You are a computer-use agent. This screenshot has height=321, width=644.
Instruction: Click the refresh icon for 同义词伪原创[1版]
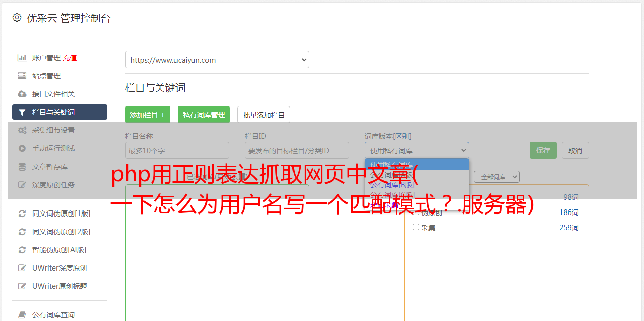pyautogui.click(x=22, y=213)
